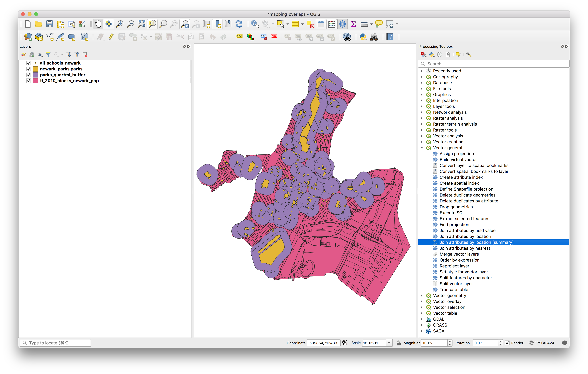The height and width of the screenshot is (374, 588).
Task: Click the Zoom In magnifier icon
Action: point(120,24)
